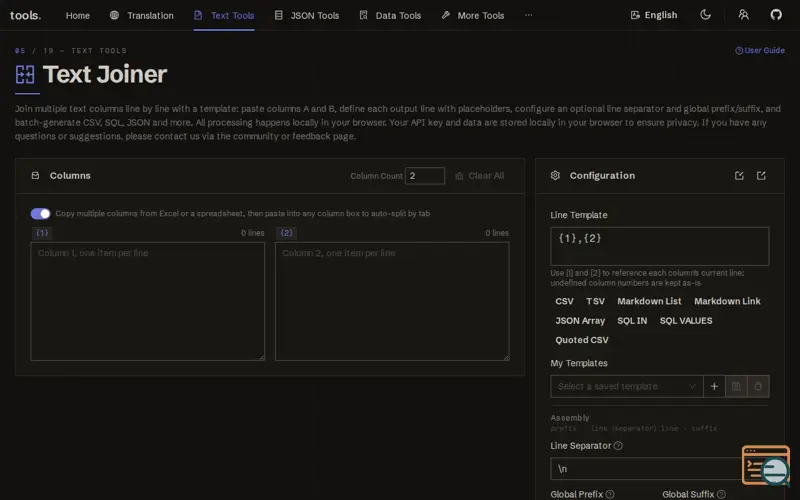Open the Home nav item

pos(78,15)
